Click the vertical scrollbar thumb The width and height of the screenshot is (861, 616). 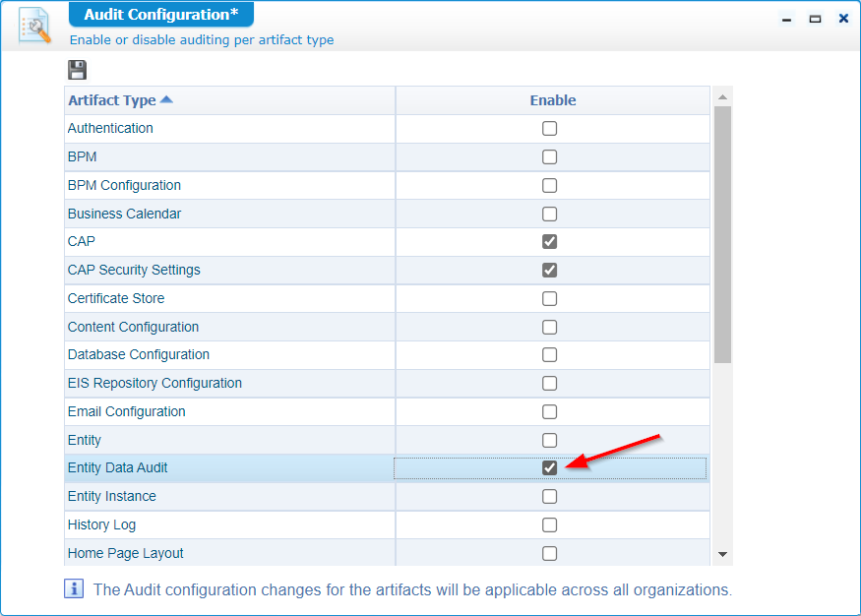(x=722, y=234)
